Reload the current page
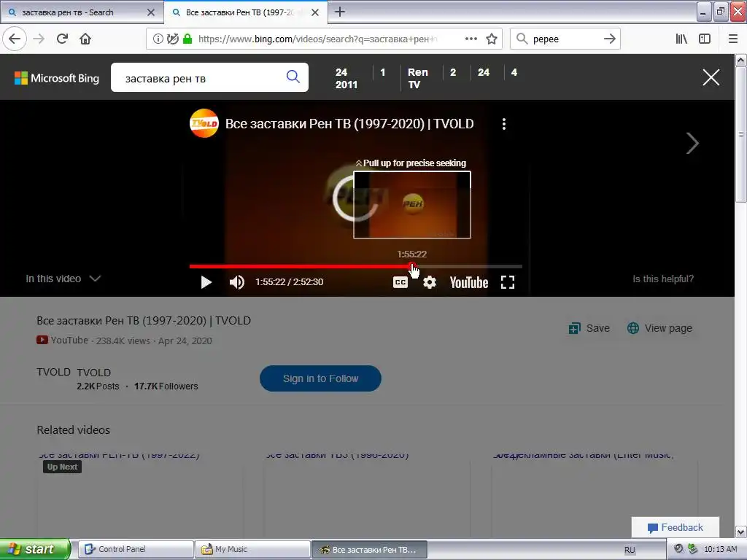The height and width of the screenshot is (560, 747). coord(62,39)
